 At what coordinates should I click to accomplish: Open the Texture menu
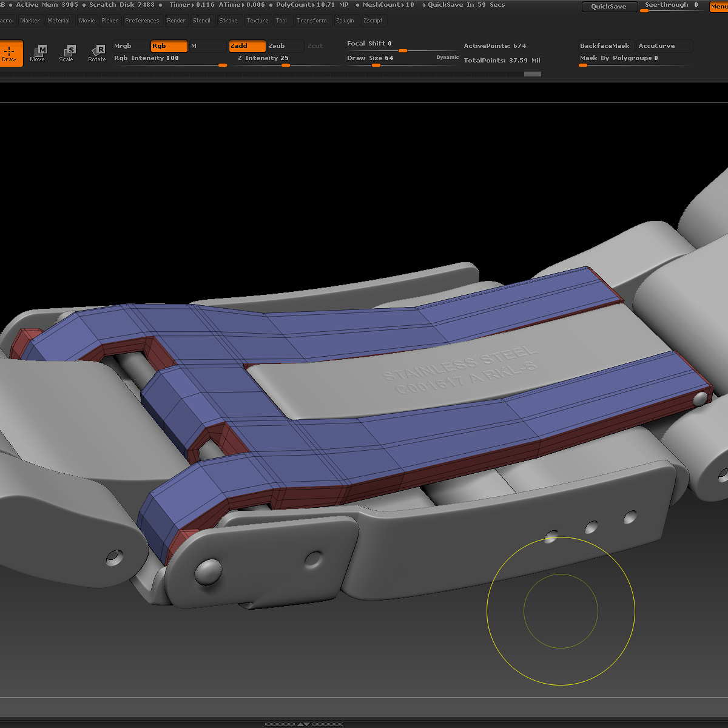click(257, 21)
